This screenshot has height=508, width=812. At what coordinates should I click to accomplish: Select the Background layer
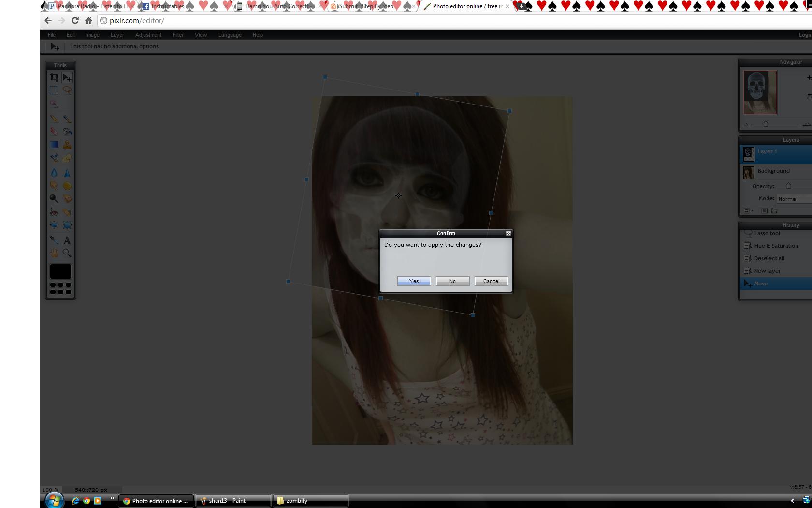tap(776, 172)
